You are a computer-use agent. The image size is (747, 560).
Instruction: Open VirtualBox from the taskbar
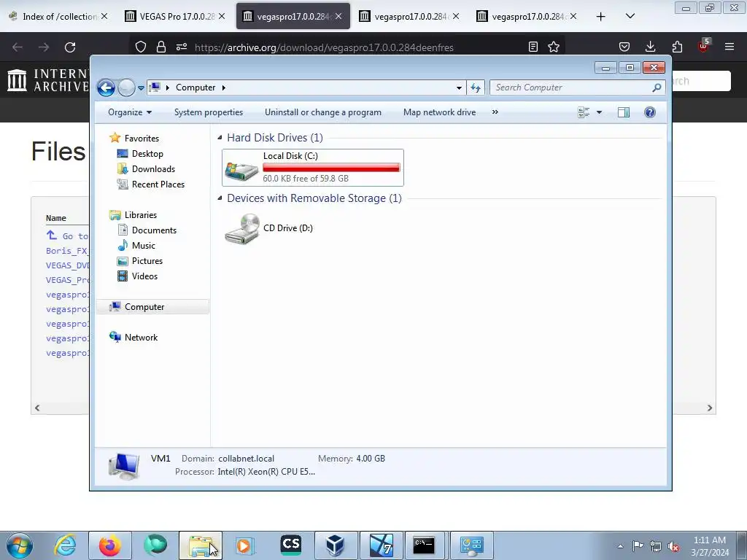point(335,545)
